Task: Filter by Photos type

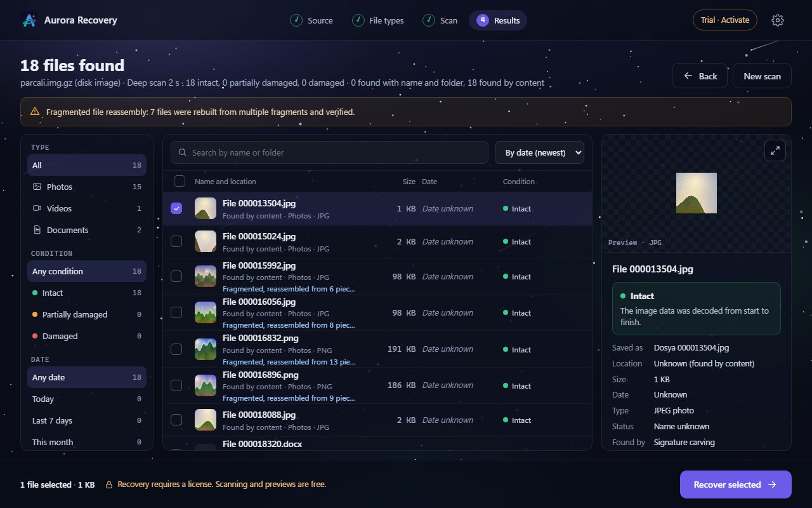Action: click(87, 187)
